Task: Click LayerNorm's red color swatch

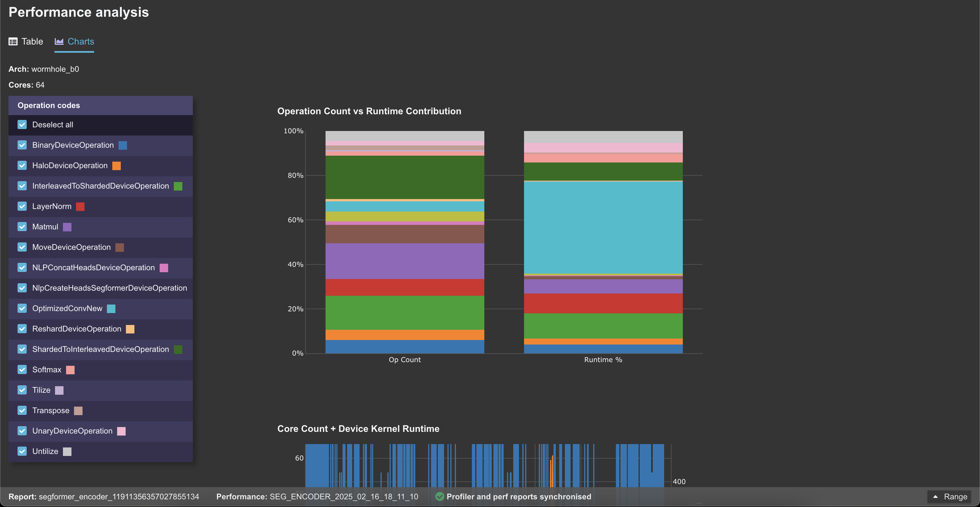Action: 80,206
